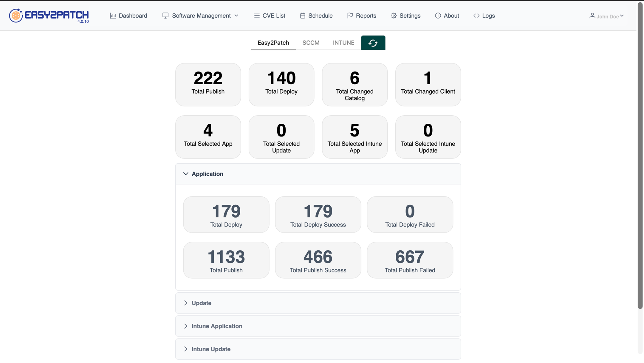This screenshot has height=363, width=644.
Task: Click the CVE List list icon
Action: (x=256, y=15)
